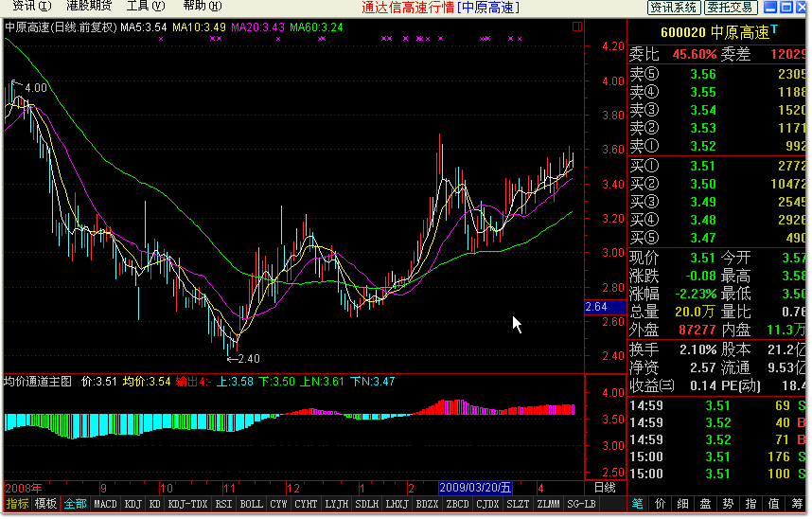Click the 外盘 value 87277
The width and height of the screenshot is (812, 519).
(x=697, y=331)
